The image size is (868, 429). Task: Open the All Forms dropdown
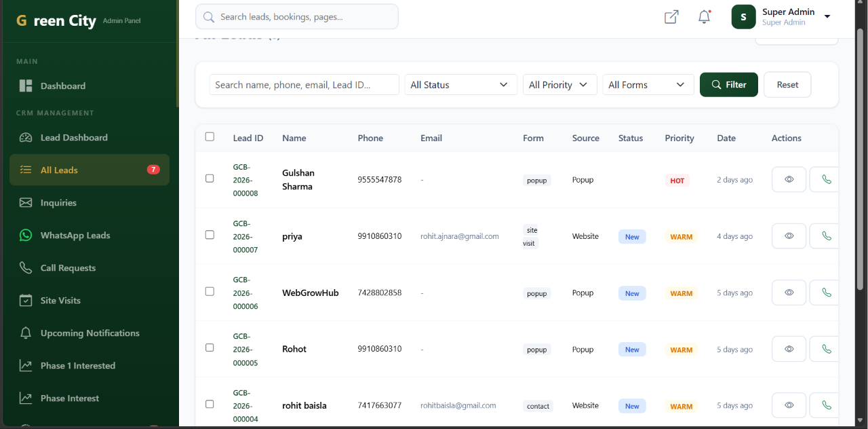[648, 85]
